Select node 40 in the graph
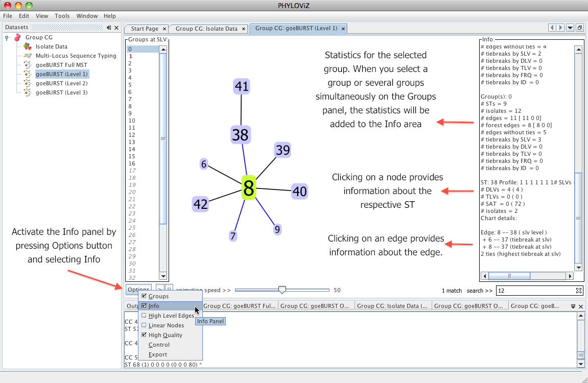The width and height of the screenshot is (588, 383). [x=300, y=192]
